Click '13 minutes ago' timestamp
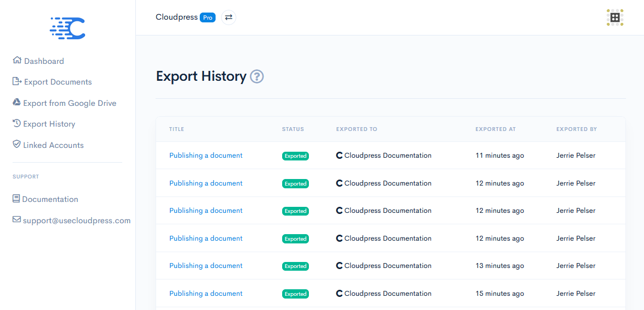The image size is (644, 310). tap(499, 266)
